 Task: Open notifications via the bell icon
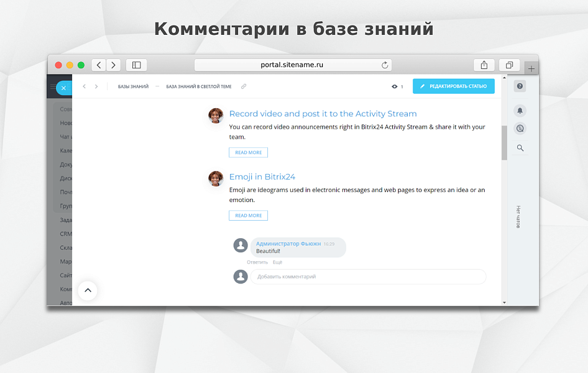[520, 110]
